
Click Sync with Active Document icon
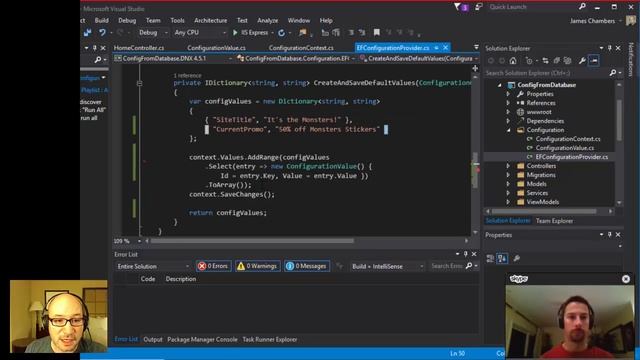coord(545,61)
